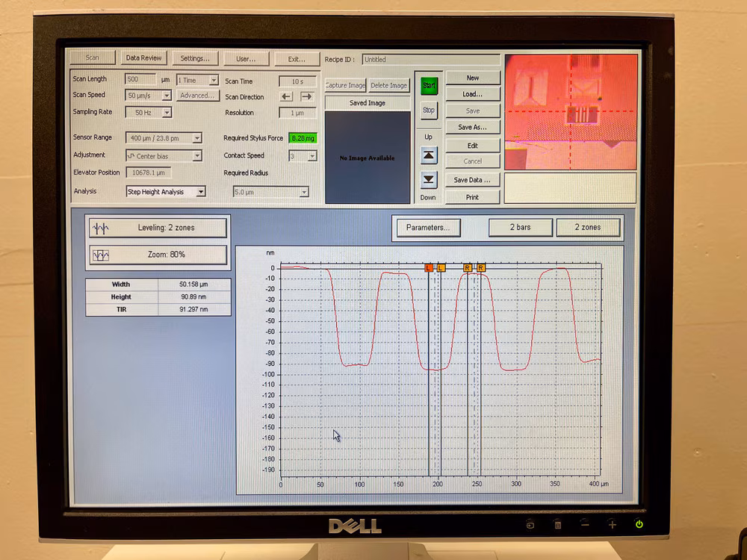This screenshot has height=560, width=747.
Task: Click the Exit button
Action: tap(297, 59)
